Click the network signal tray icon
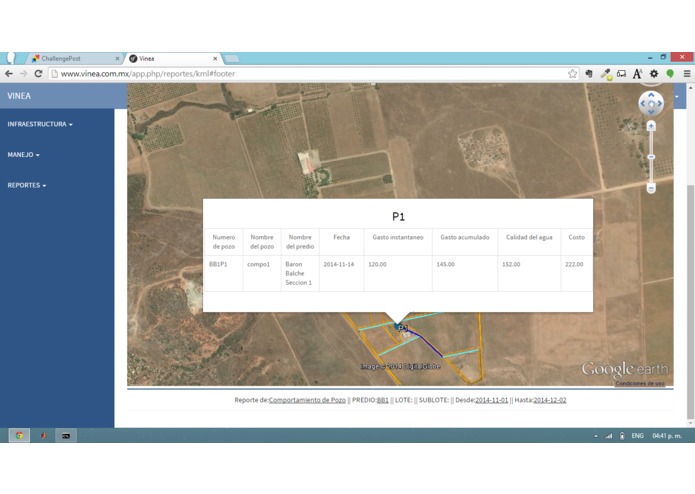The image size is (695, 494). tap(609, 436)
